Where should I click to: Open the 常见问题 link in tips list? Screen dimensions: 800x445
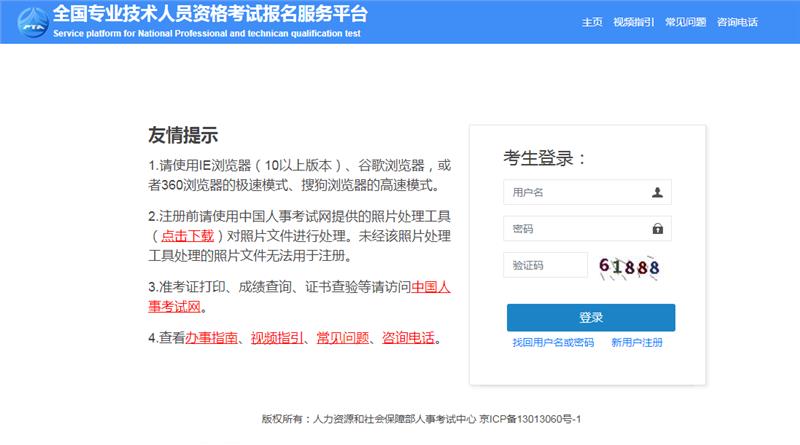point(342,338)
